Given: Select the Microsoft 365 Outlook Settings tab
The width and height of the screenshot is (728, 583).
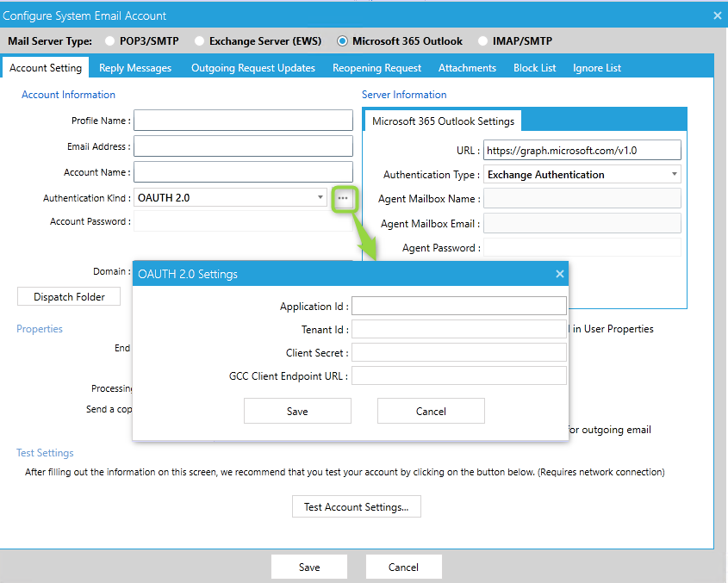Looking at the screenshot, I should [443, 121].
